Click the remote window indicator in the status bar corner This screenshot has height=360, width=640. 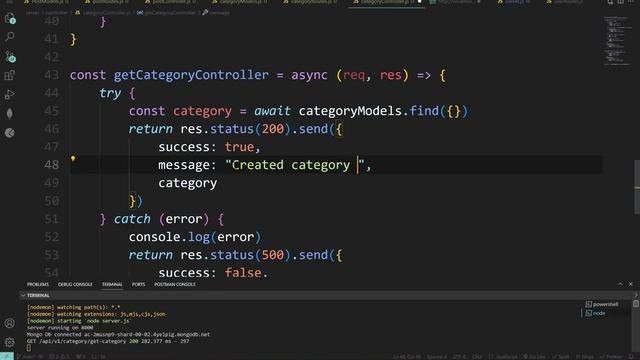pos(7,356)
